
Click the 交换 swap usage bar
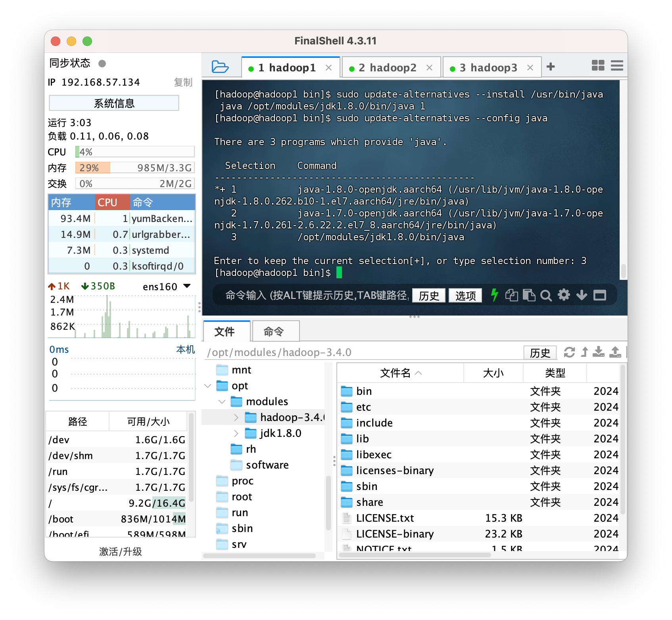pyautogui.click(x=135, y=184)
